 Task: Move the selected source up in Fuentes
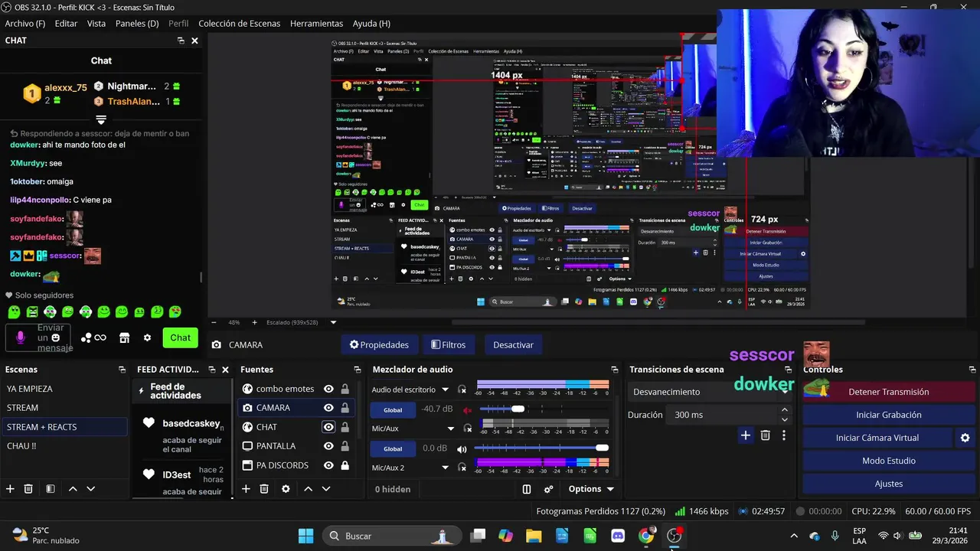308,489
